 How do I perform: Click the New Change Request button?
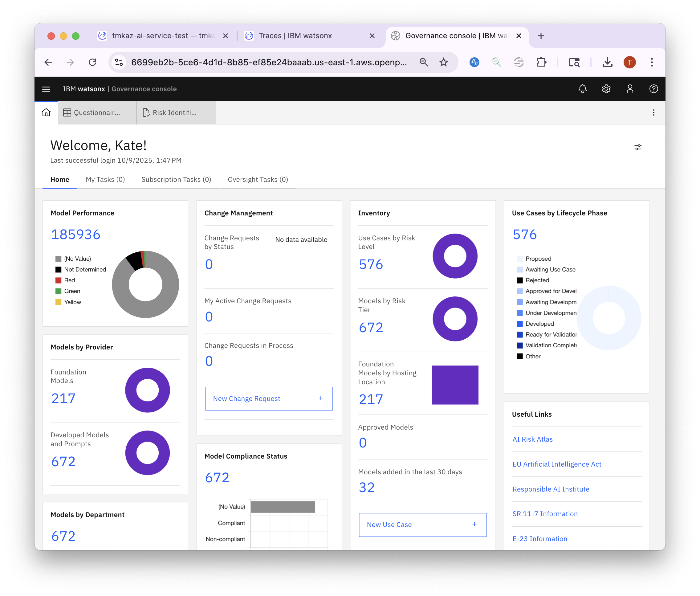coord(269,398)
